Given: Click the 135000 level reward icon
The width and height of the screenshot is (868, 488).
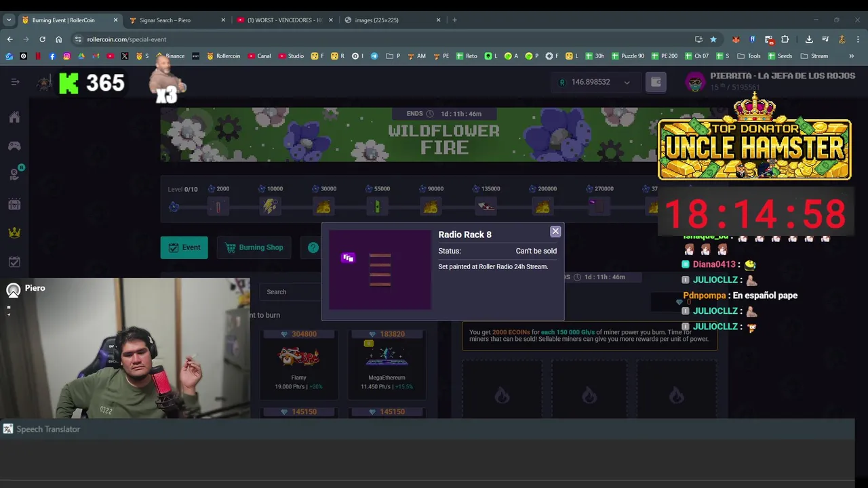Looking at the screenshot, I should [x=486, y=206].
